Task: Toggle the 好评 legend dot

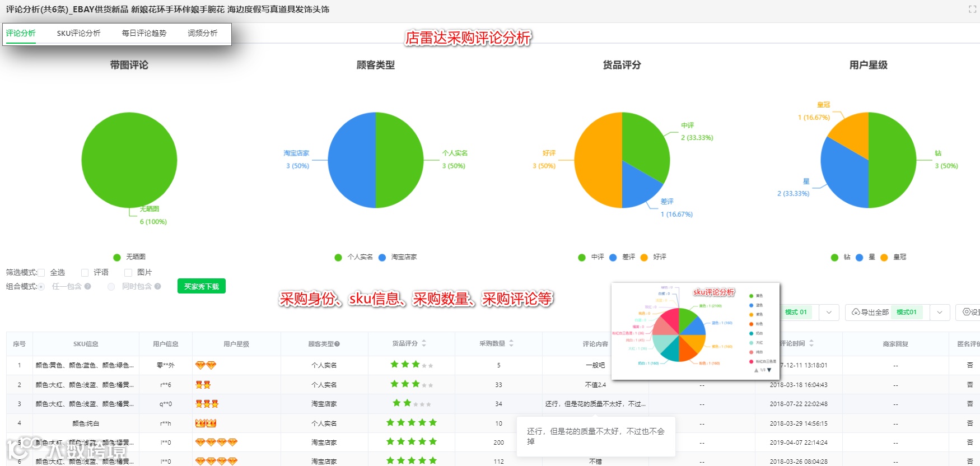Action: click(x=644, y=258)
